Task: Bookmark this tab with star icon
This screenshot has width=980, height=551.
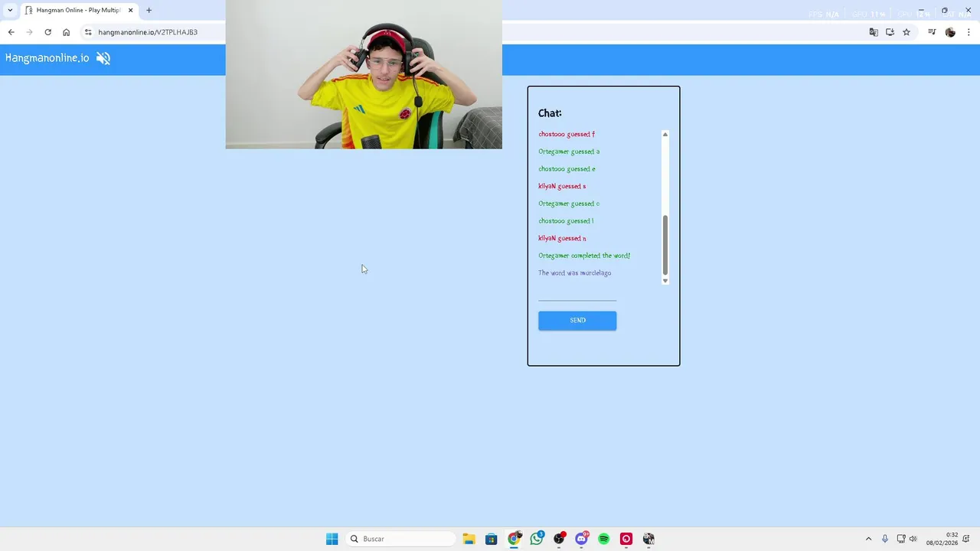Action: point(906,32)
